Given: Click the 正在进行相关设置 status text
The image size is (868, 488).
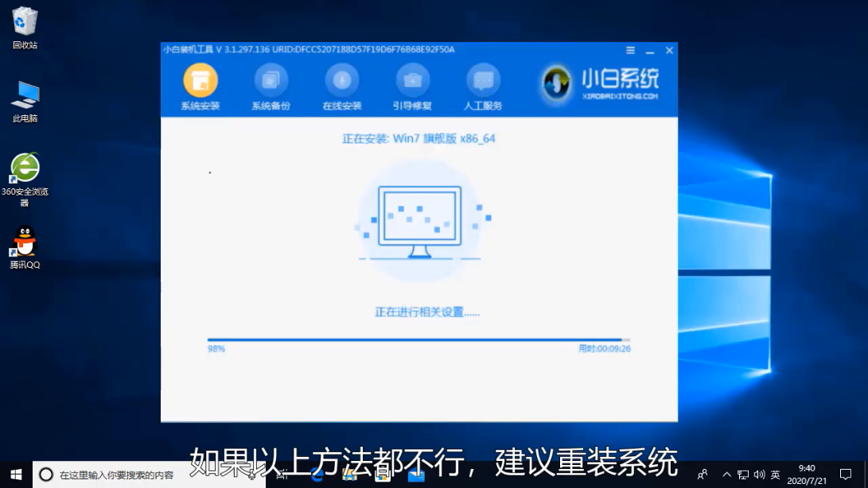Looking at the screenshot, I should (426, 312).
